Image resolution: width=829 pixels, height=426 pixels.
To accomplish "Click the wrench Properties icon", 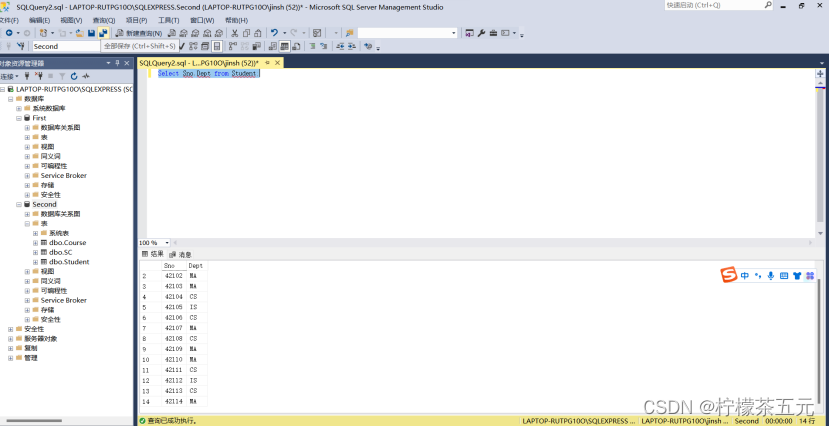I will point(482,33).
